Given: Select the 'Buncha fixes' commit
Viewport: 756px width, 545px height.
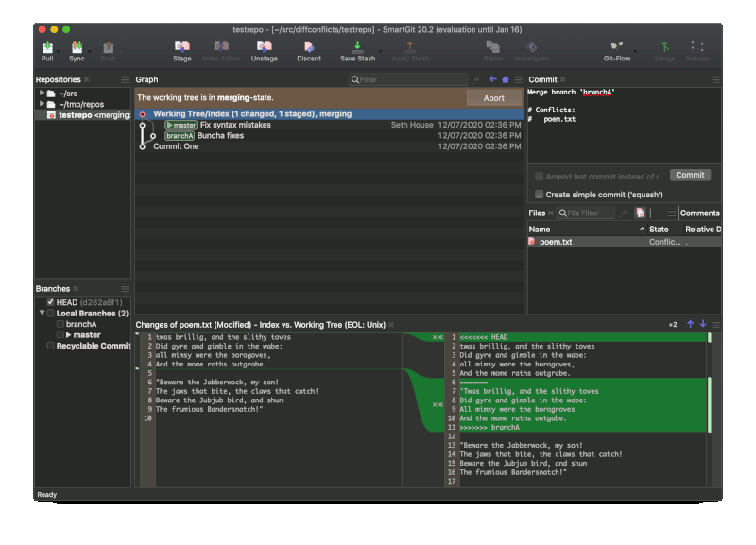Looking at the screenshot, I should click(329, 135).
